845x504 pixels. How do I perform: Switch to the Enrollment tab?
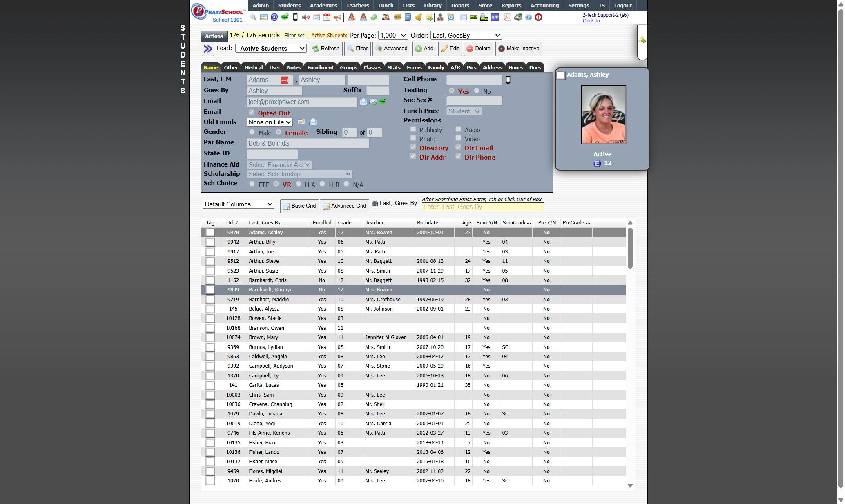[320, 67]
